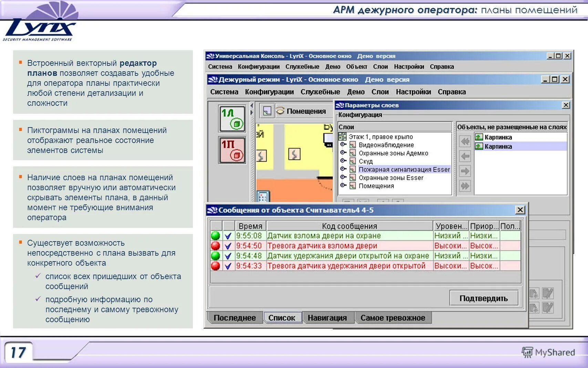
Task: Click the "1Л" floor plan icon
Action: [x=232, y=119]
